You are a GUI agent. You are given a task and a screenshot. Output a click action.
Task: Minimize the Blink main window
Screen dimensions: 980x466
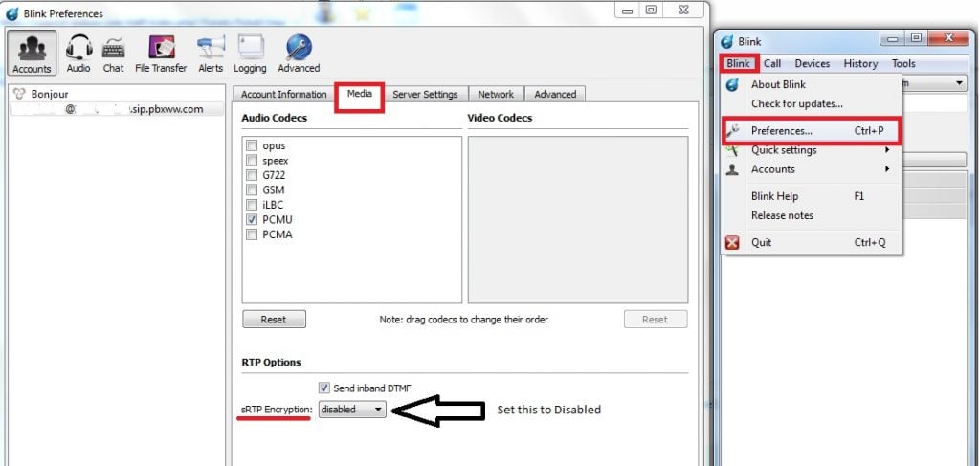893,38
